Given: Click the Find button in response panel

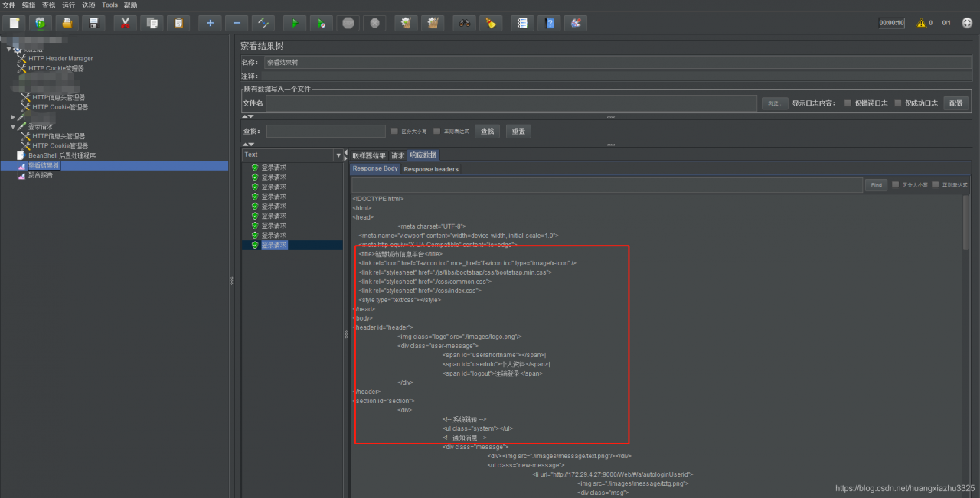Looking at the screenshot, I should click(x=877, y=185).
